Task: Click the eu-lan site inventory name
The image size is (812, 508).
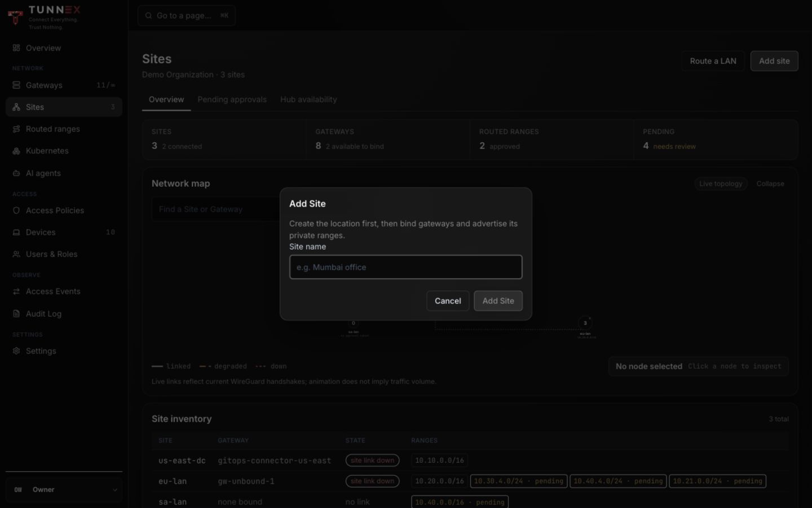Action: (173, 481)
